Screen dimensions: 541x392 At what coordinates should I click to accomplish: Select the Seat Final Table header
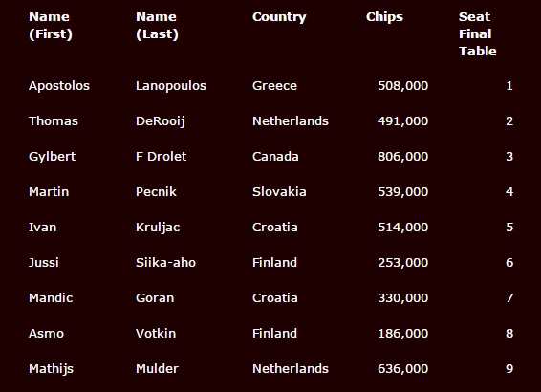pyautogui.click(x=478, y=33)
